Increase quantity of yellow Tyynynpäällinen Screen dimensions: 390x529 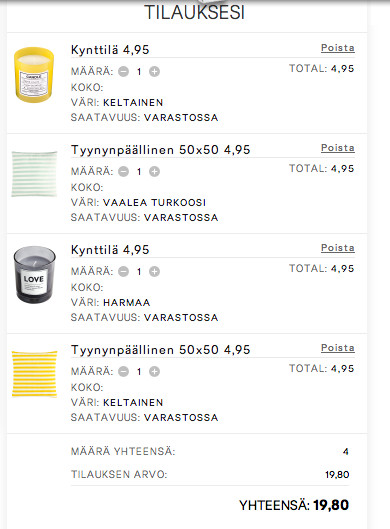[155, 372]
